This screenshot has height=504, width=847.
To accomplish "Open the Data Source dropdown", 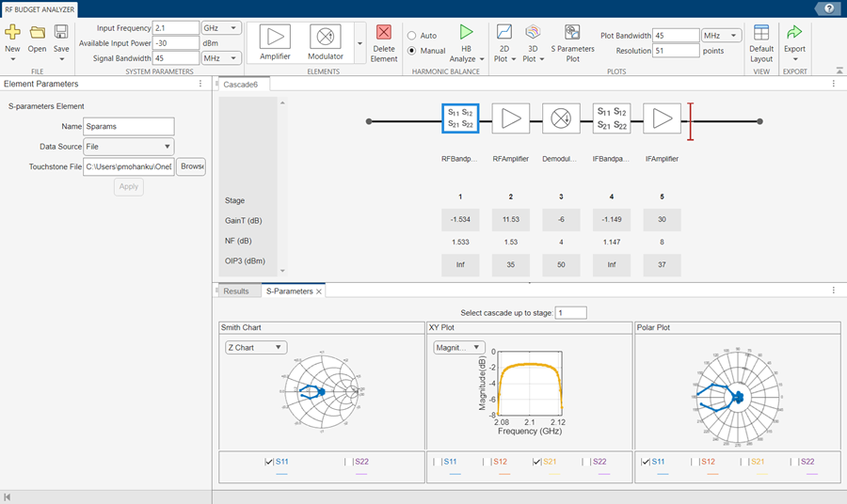I will pyautogui.click(x=128, y=147).
